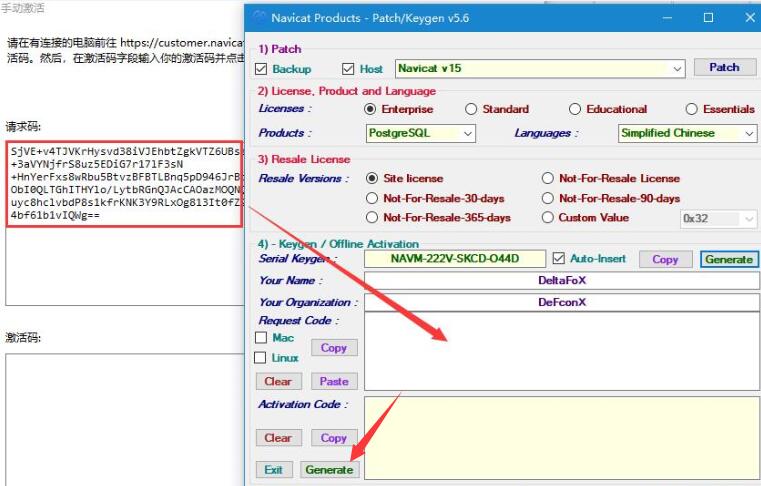Maximize the Patch/Keygen window

coord(709,18)
